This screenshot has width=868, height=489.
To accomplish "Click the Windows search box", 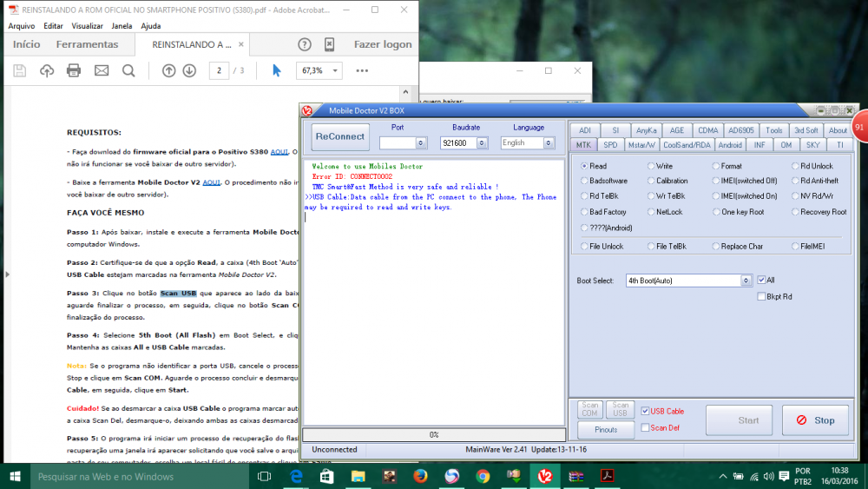I will (x=138, y=476).
